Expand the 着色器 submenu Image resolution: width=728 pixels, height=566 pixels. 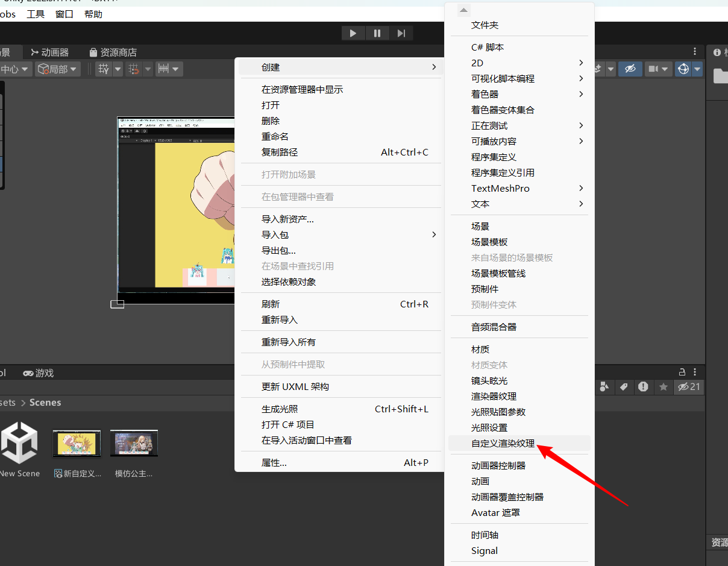(x=519, y=94)
